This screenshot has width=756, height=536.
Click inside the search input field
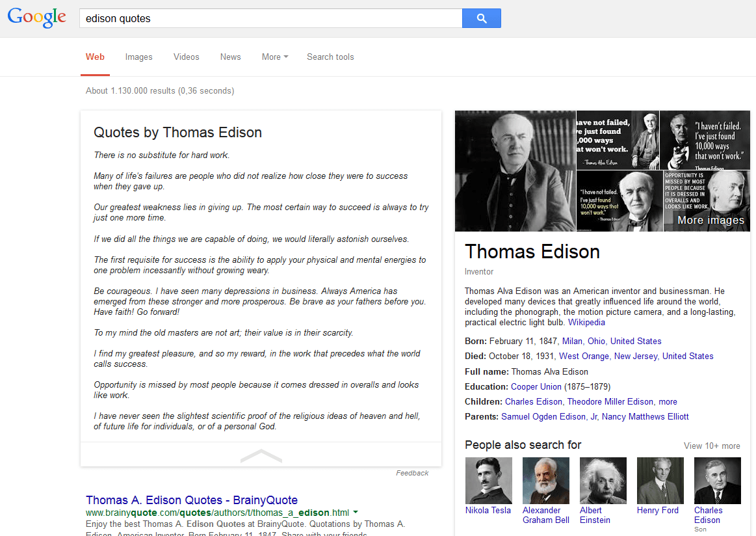[x=260, y=18]
